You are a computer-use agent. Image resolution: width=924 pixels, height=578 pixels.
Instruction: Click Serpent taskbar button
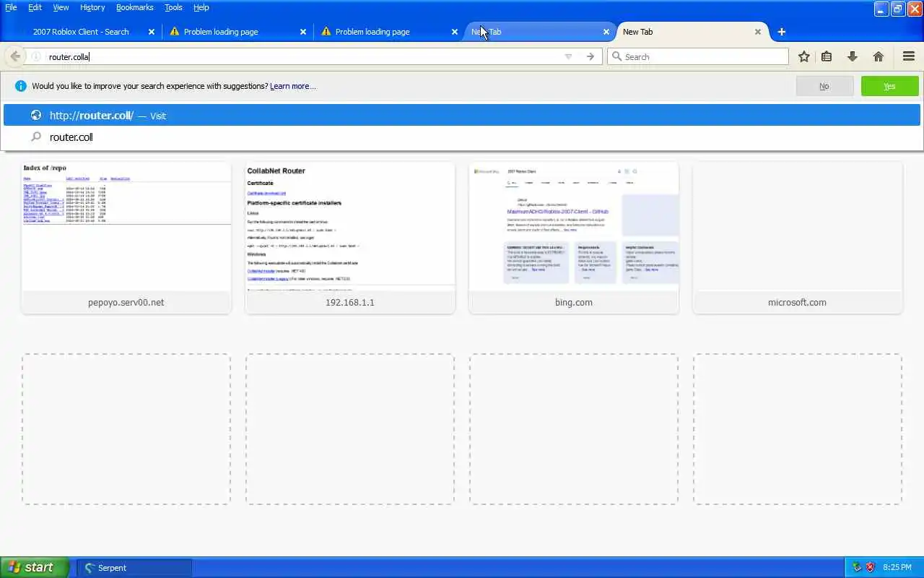[134, 568]
